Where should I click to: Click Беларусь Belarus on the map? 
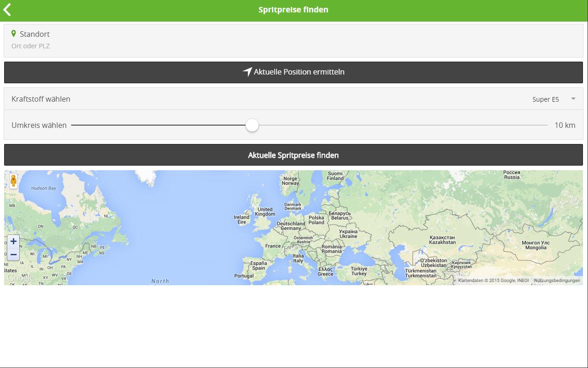pos(340,215)
